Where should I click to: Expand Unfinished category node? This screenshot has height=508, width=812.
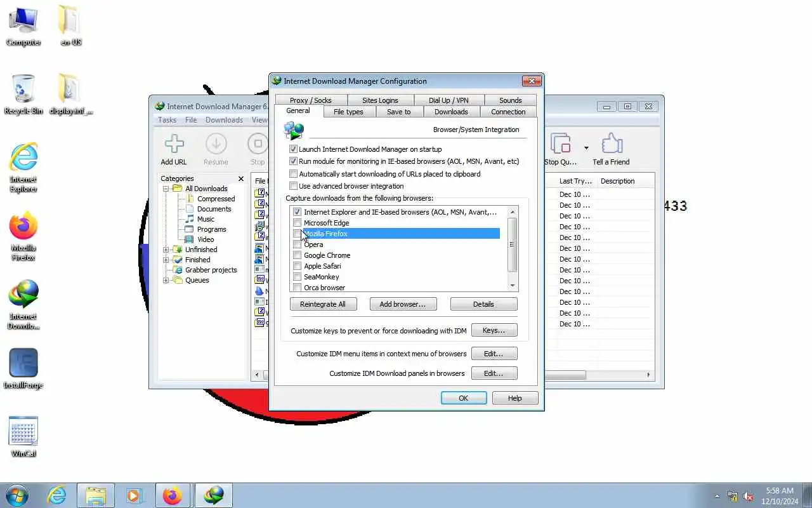tap(166, 250)
